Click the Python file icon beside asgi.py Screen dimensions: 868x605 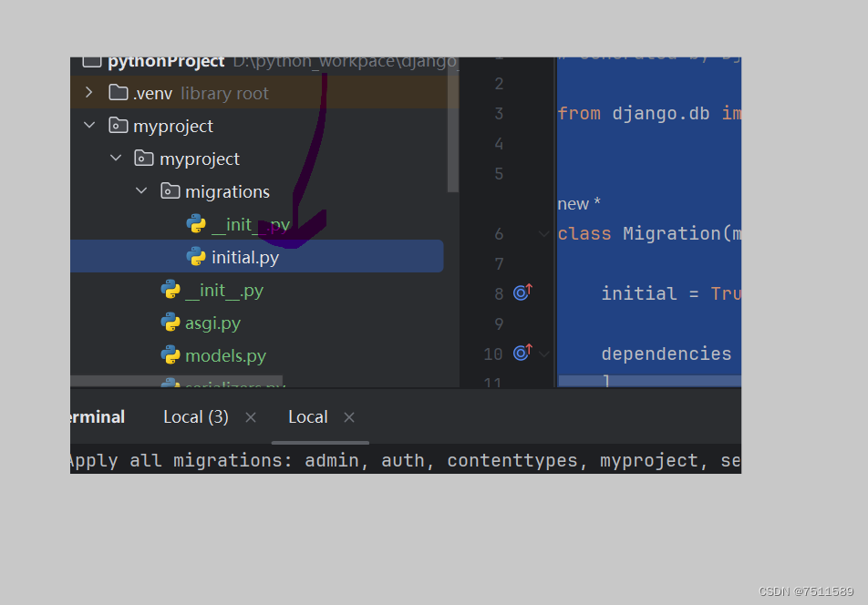171,323
